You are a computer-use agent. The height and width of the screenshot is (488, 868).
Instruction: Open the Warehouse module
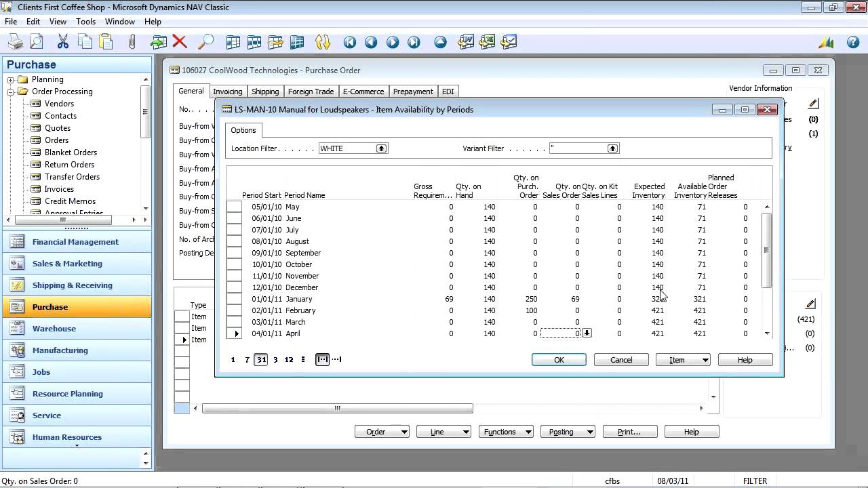click(77, 329)
